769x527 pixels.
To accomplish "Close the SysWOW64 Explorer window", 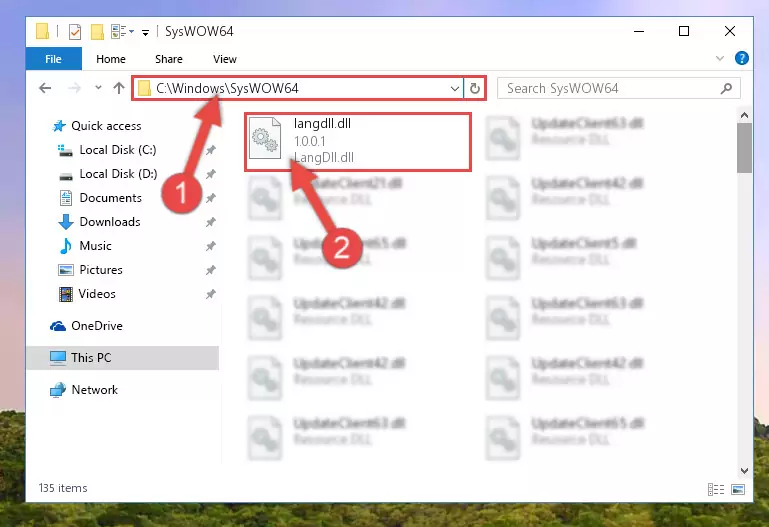I will click(x=729, y=32).
